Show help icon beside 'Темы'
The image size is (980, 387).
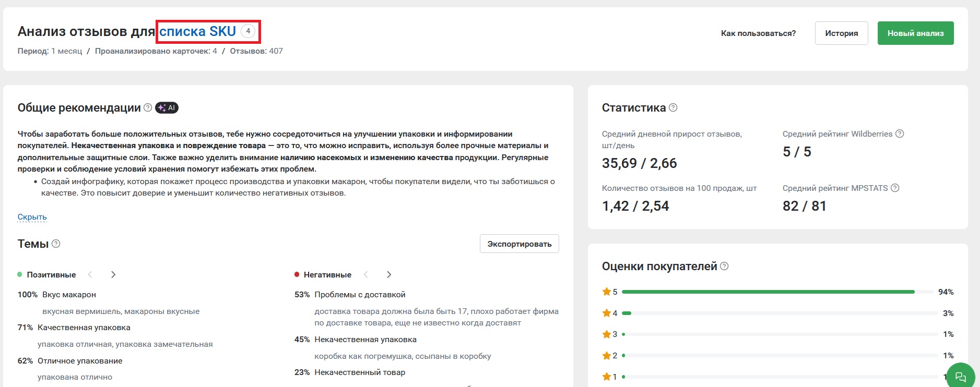[x=56, y=244]
